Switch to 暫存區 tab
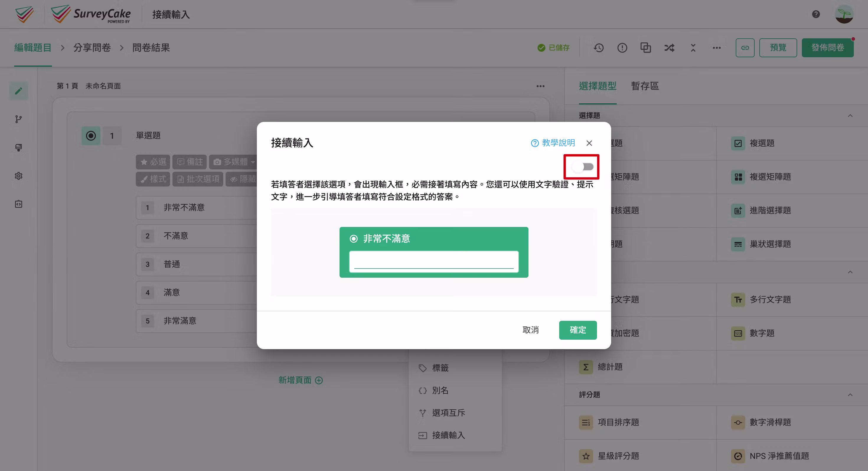This screenshot has width=868, height=471. pyautogui.click(x=645, y=86)
